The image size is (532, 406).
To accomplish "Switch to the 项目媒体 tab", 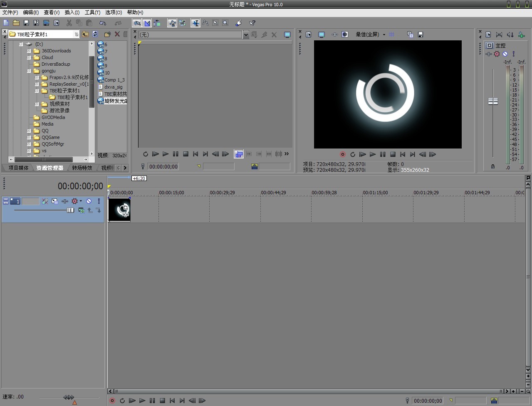I will pyautogui.click(x=19, y=168).
